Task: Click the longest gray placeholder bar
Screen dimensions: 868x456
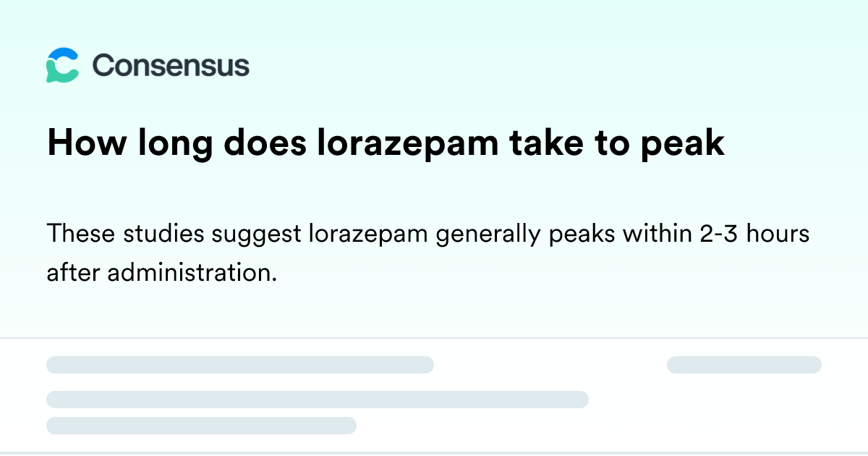Action: tap(318, 400)
